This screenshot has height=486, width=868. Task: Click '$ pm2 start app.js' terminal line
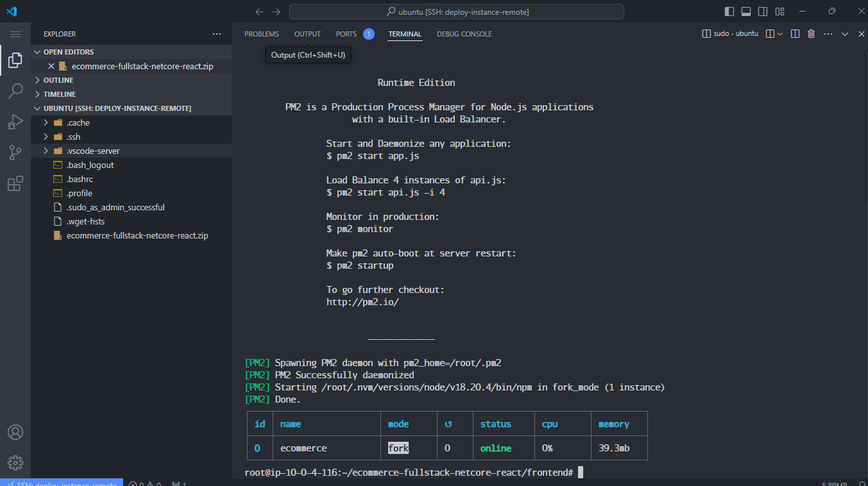373,156
